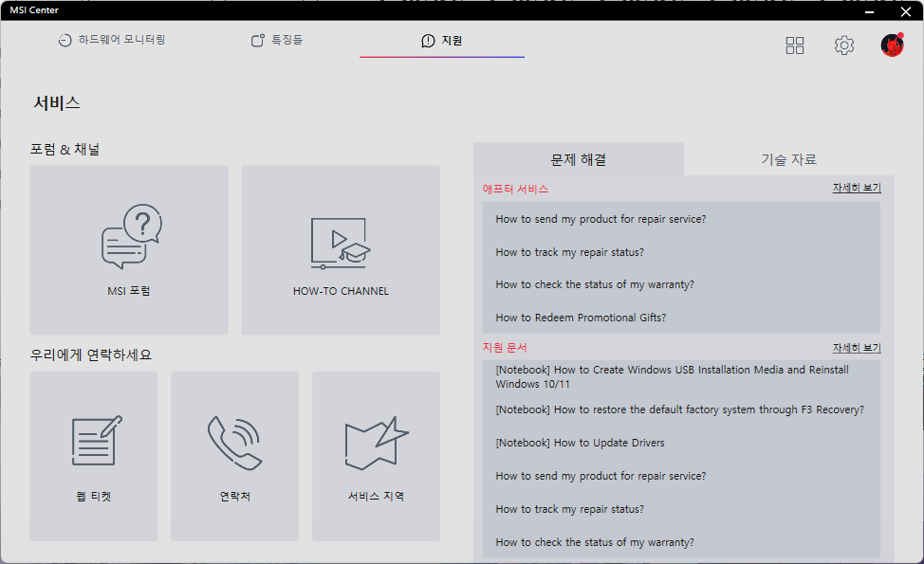Click the 포럼 & 채널 heading

click(65, 150)
